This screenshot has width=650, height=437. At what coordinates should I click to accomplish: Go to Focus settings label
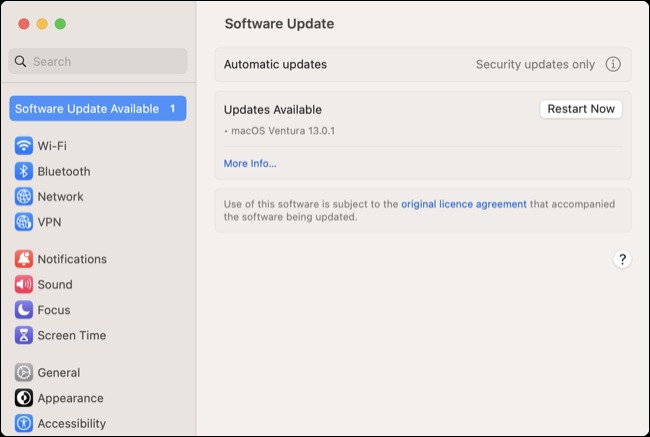click(x=54, y=310)
